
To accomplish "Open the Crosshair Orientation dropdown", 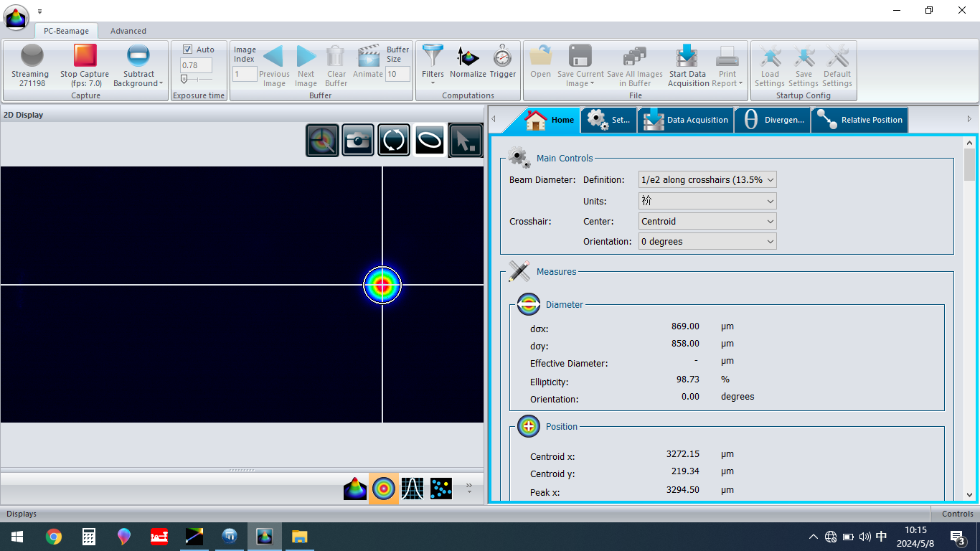I will [x=707, y=242].
